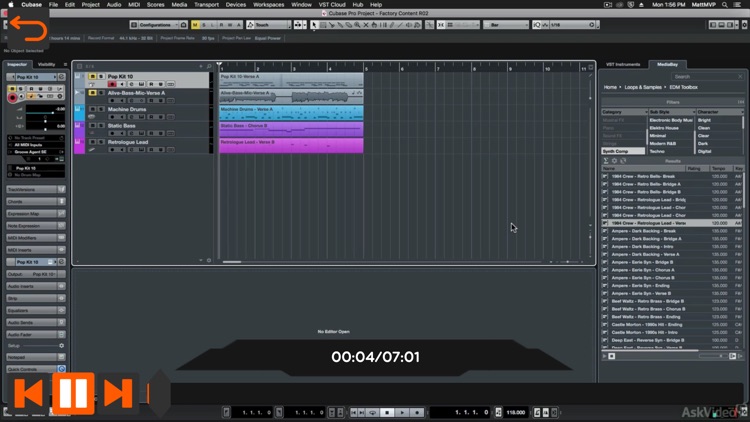Viewport: 750px width, 422px height.
Task: Click Play in the transport bar
Action: [x=402, y=412]
